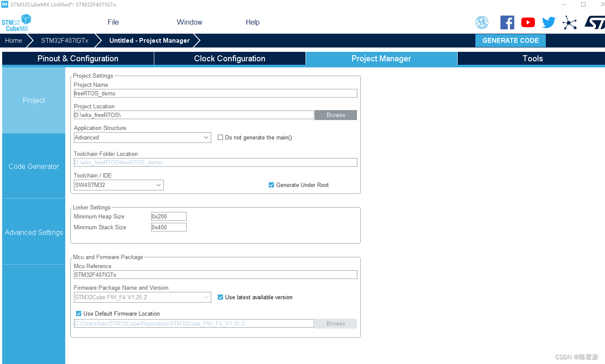Open the YouTube icon link
This screenshot has height=364, width=605.
tap(528, 22)
